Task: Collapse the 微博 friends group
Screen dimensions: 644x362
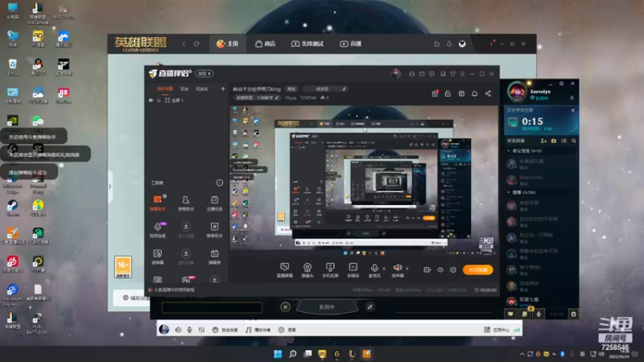Action: coord(509,192)
